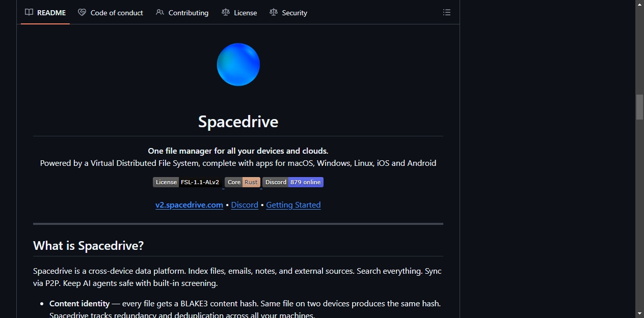Open the Contributing tab
Screen dimensions: 644x318
182,13
